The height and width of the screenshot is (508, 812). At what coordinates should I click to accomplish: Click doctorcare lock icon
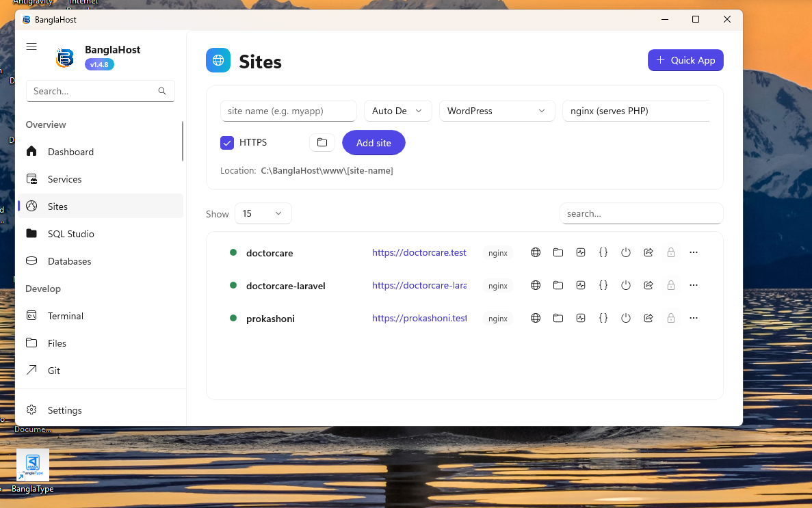pos(670,253)
